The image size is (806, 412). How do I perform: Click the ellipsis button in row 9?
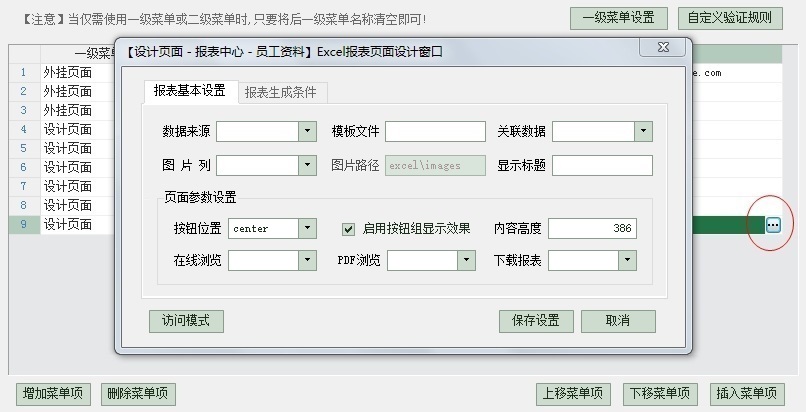click(x=773, y=226)
